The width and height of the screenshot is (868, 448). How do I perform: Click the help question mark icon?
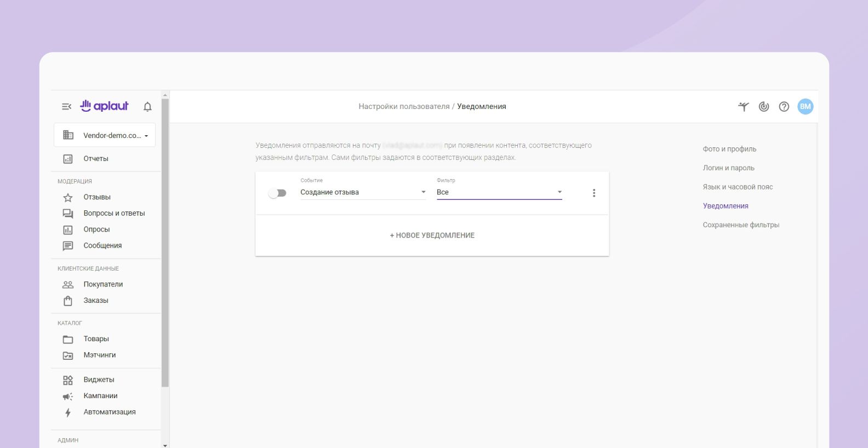point(784,107)
